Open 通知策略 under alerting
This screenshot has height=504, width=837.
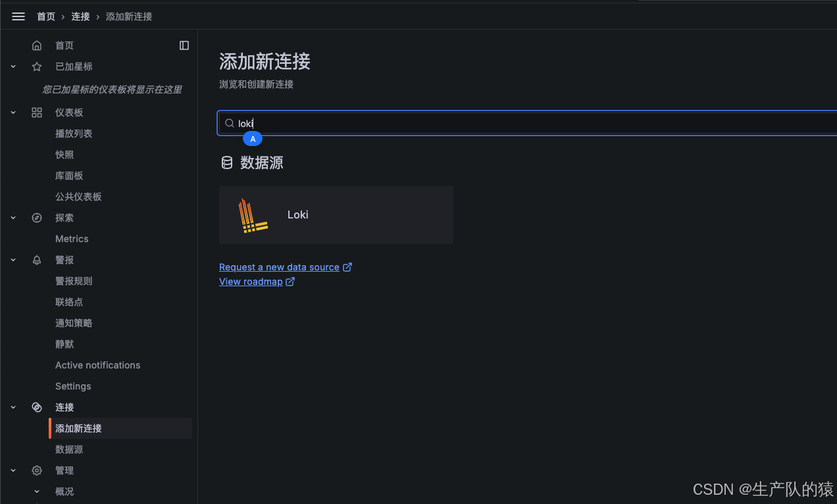[74, 323]
